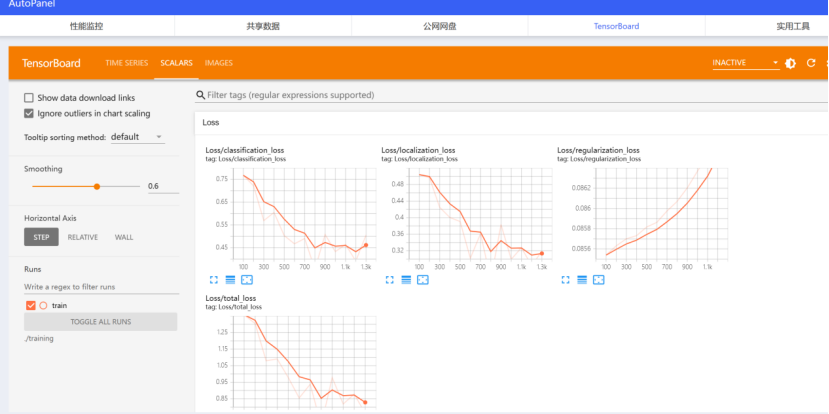Open the INACTIVE dashboards dropdown
This screenshot has height=414, width=829.
[x=745, y=63]
